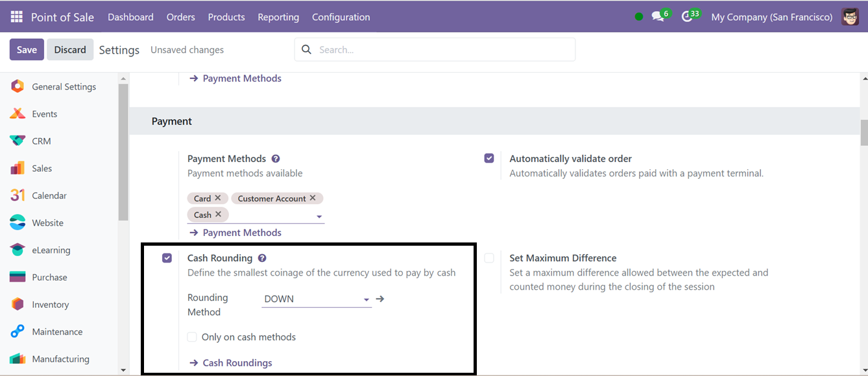Disable the Cash Rounding checkbox
Image resolution: width=868 pixels, height=376 pixels.
pyautogui.click(x=167, y=258)
